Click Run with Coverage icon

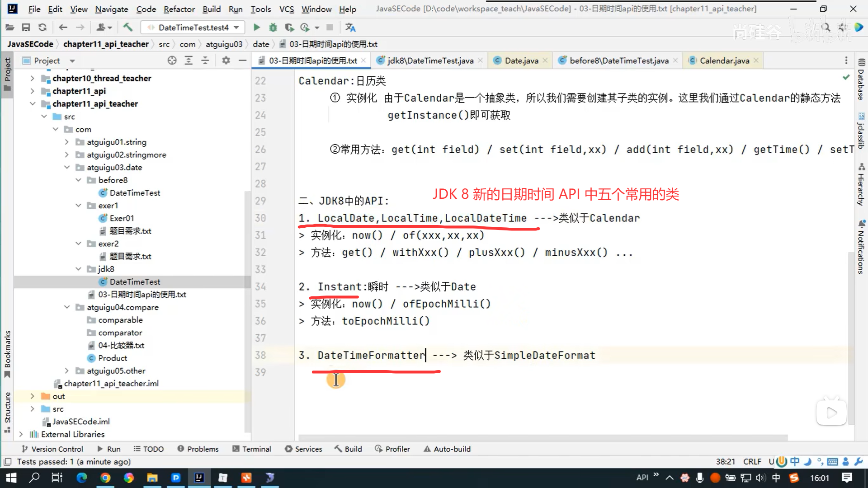pos(289,28)
